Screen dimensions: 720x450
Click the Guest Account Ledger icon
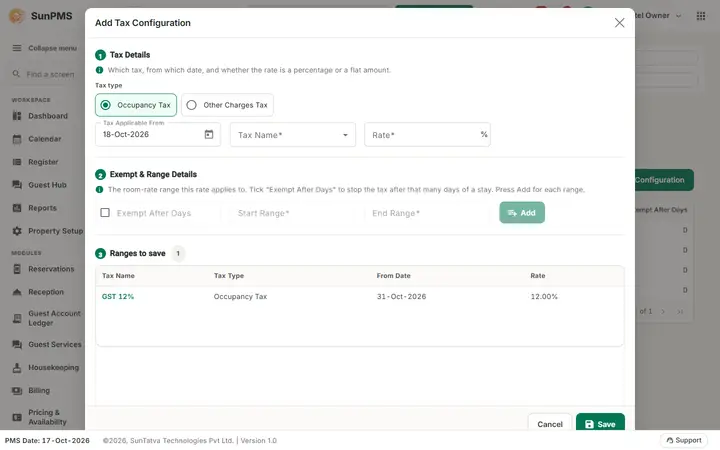click(17, 318)
